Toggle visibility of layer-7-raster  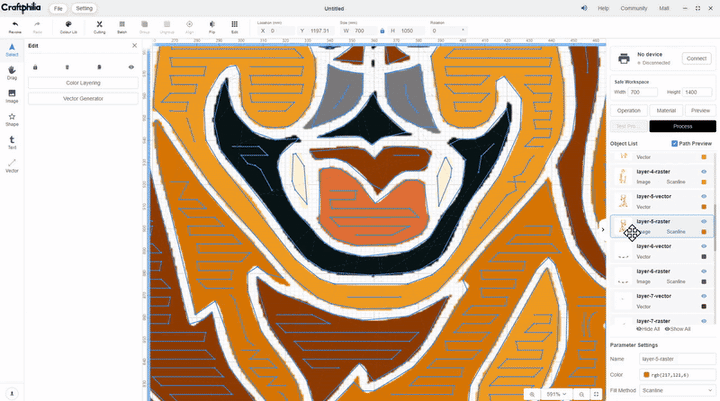coord(703,321)
